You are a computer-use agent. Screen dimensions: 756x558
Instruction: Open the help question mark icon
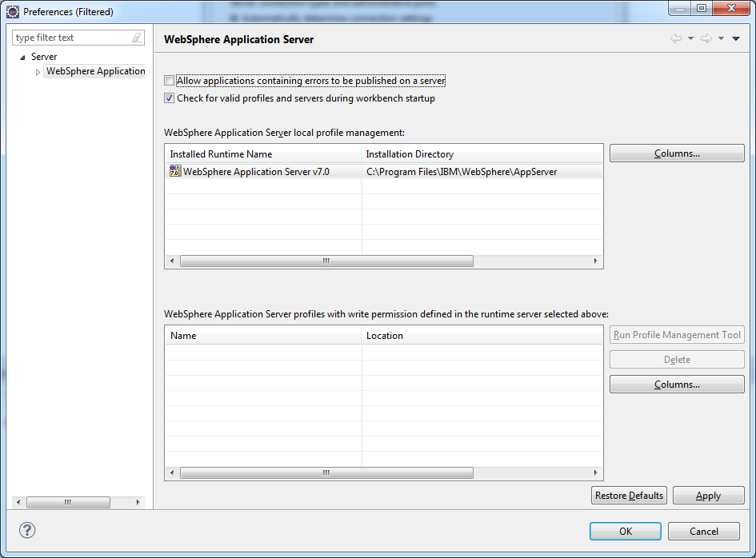(x=27, y=531)
